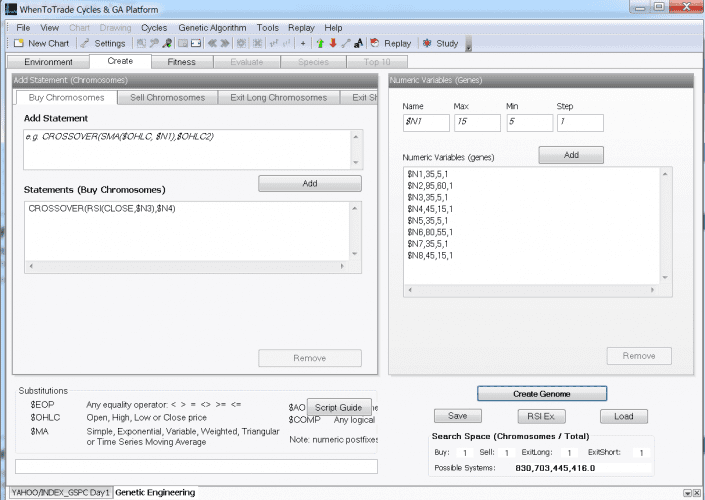705x500 pixels.
Task: Click Add button under the statement box
Action: [310, 183]
